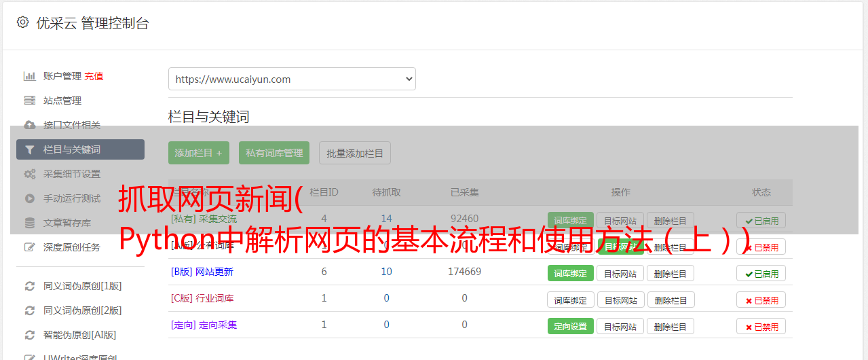Screen dimensions: 868x360
Task: Open the site dropdown showing https://www.ucaiyun.com
Action: (x=292, y=79)
